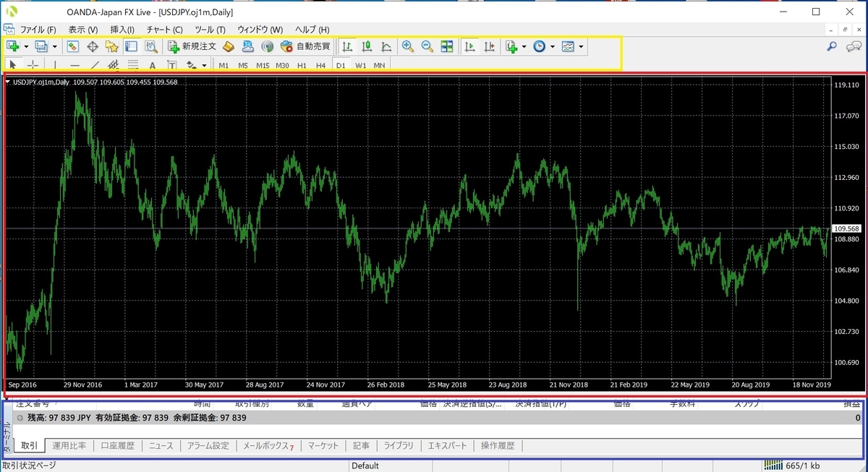The width and height of the screenshot is (868, 472).
Task: Tile all chart windows
Action: pyautogui.click(x=447, y=46)
